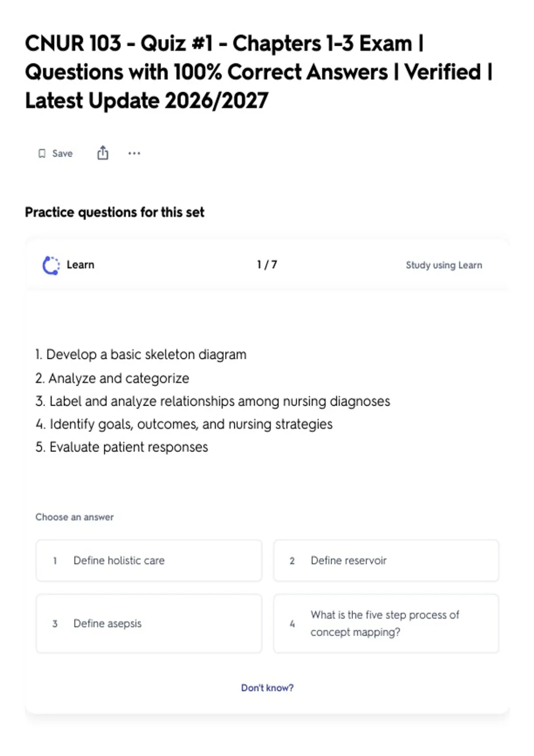Click the Save label beside bookmark
Image resolution: width=534 pixels, height=756 pixels.
pos(62,153)
